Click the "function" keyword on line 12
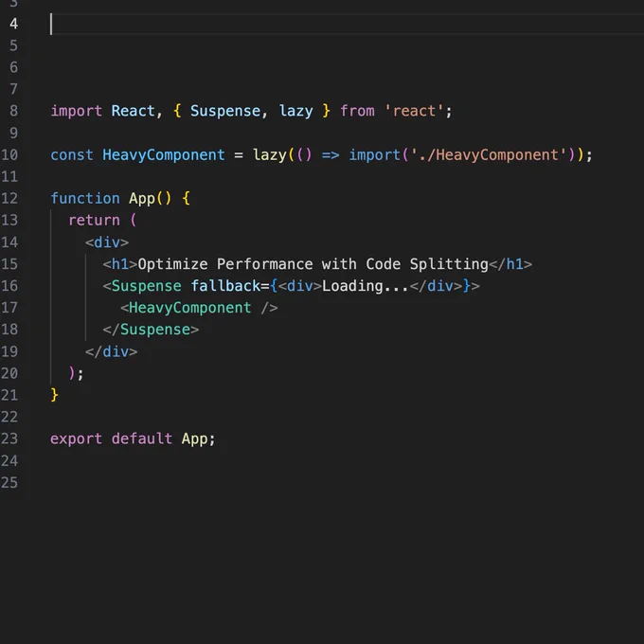 point(85,198)
